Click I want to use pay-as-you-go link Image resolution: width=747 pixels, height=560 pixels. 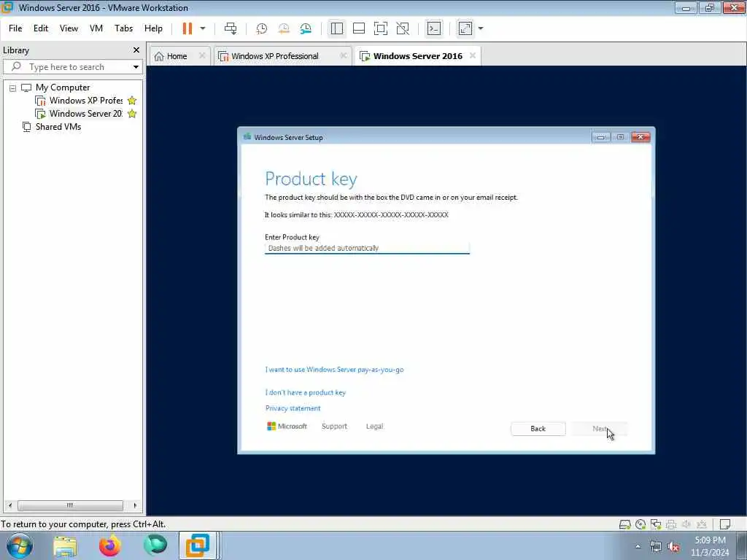pos(334,370)
